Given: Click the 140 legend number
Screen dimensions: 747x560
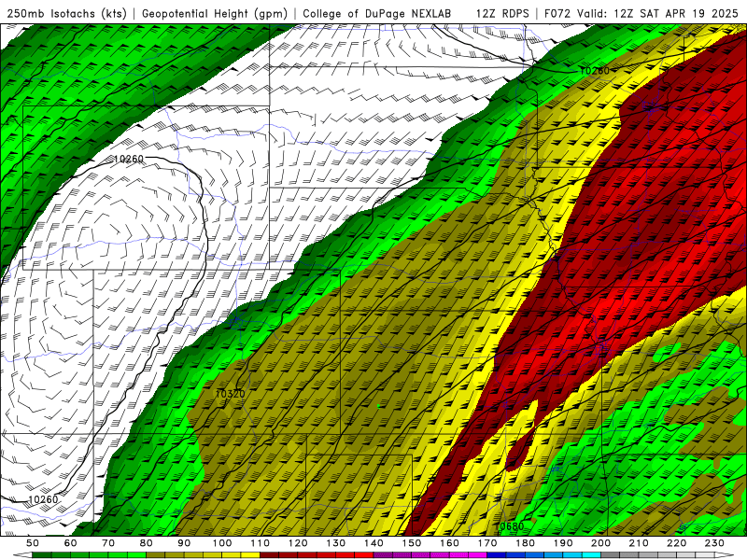Looking at the screenshot, I should 373,543.
